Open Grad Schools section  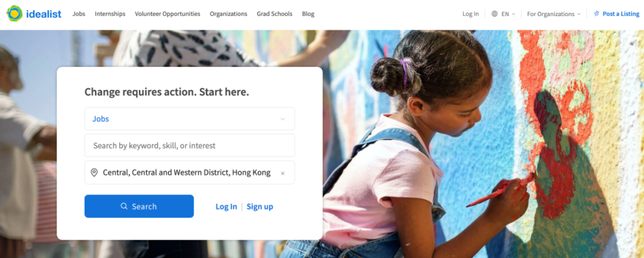(274, 14)
